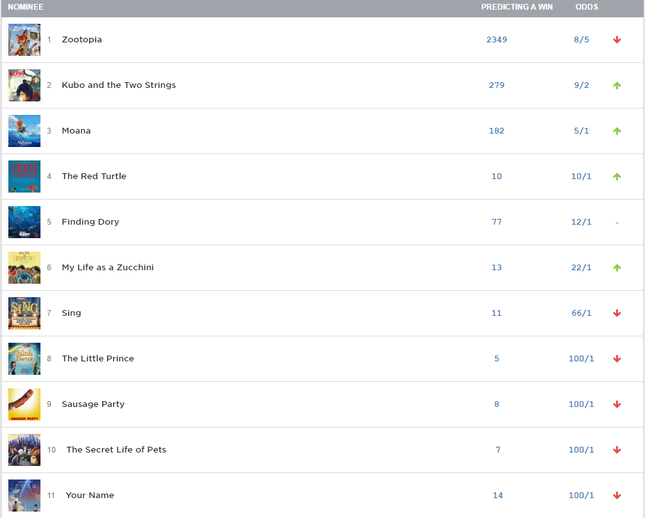The image size is (645, 518).
Task: Click the green up arrow in Moana row
Action: point(617,131)
